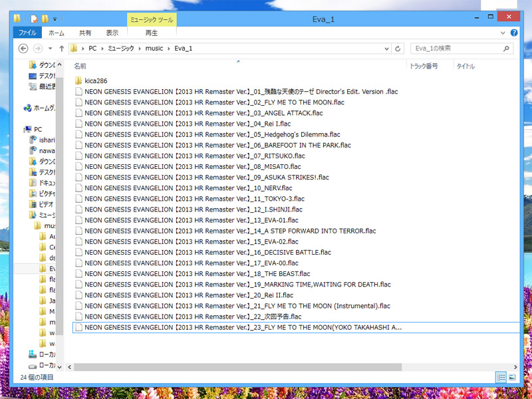Sort files by the 名前 column header
Screen dimensions: 532x399
click(80, 66)
